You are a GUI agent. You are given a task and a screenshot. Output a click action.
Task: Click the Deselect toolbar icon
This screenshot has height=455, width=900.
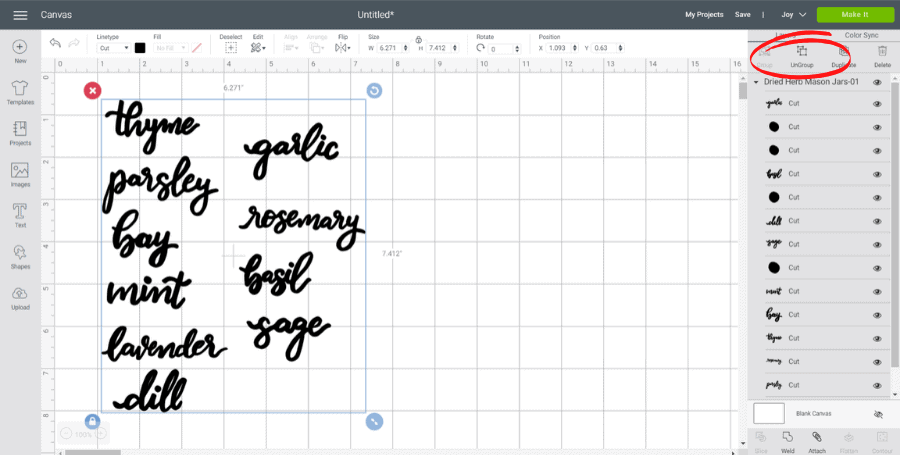tap(231, 48)
